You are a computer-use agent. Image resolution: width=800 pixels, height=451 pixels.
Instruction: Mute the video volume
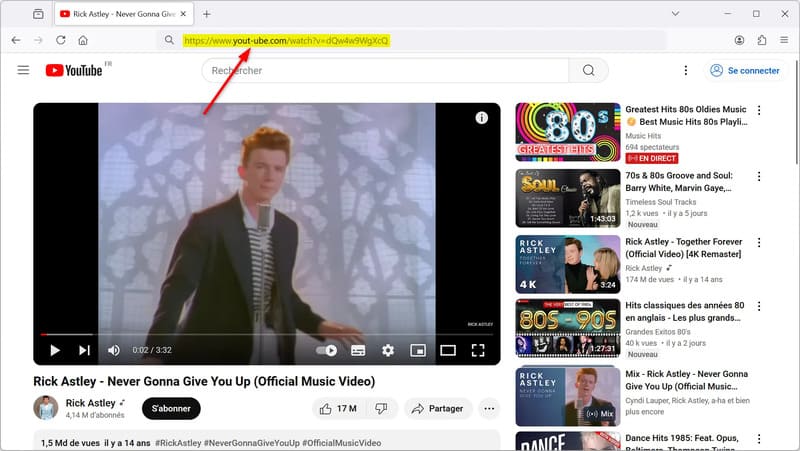coord(114,350)
